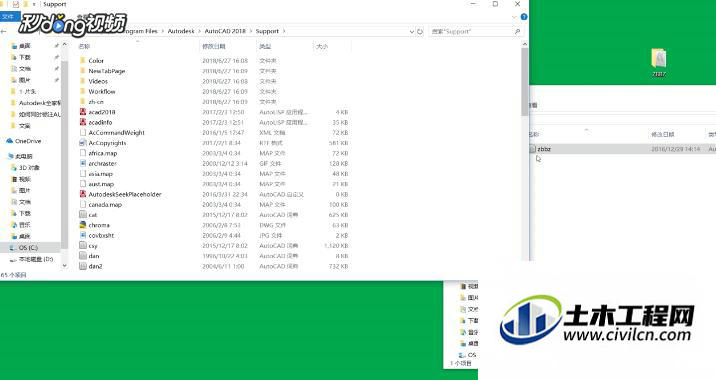Open address bar history dropdown arrow
The width and height of the screenshot is (716, 380).
(x=412, y=32)
